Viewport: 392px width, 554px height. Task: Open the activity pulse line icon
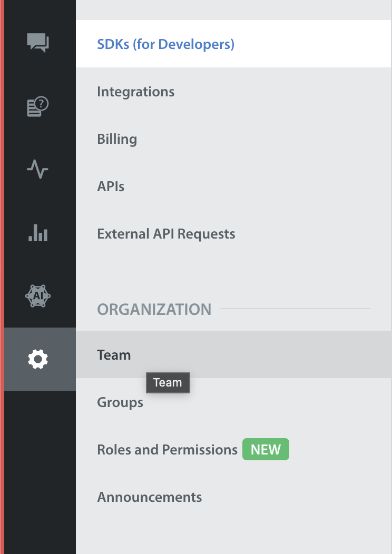point(37,169)
